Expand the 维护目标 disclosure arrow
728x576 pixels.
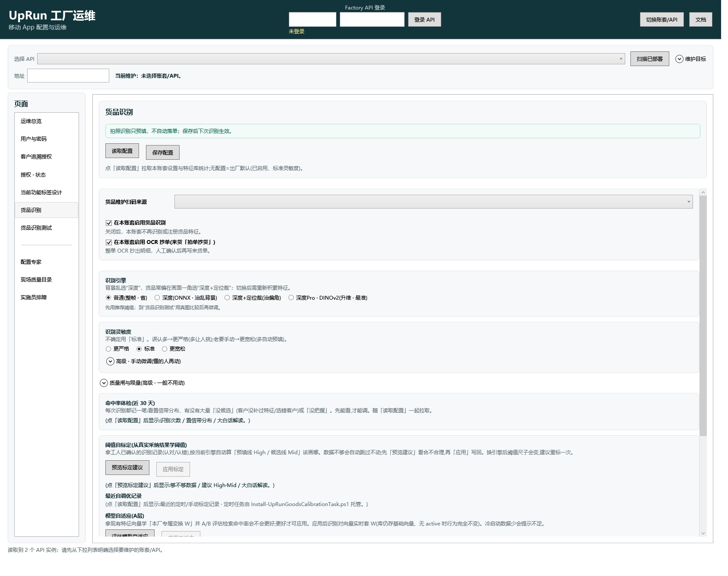[679, 59]
